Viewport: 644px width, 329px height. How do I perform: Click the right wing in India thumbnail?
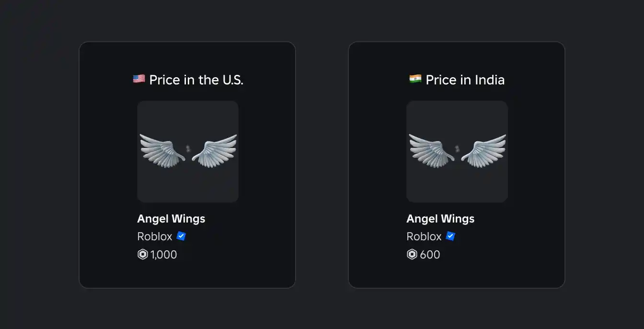483,151
